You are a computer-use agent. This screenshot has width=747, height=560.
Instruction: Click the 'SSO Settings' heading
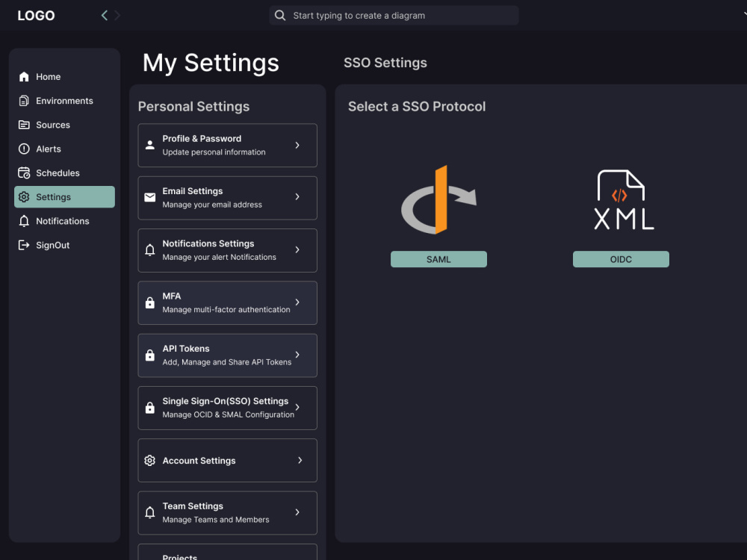pyautogui.click(x=385, y=63)
